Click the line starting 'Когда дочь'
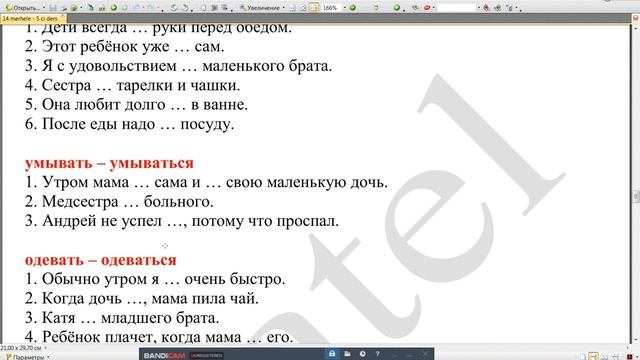This screenshot has width=640, height=360. (142, 298)
